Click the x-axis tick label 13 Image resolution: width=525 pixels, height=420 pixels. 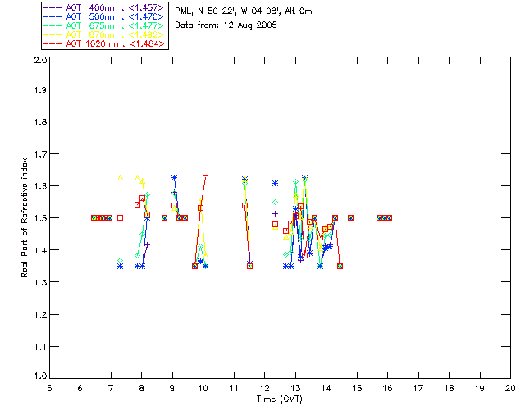295,388
